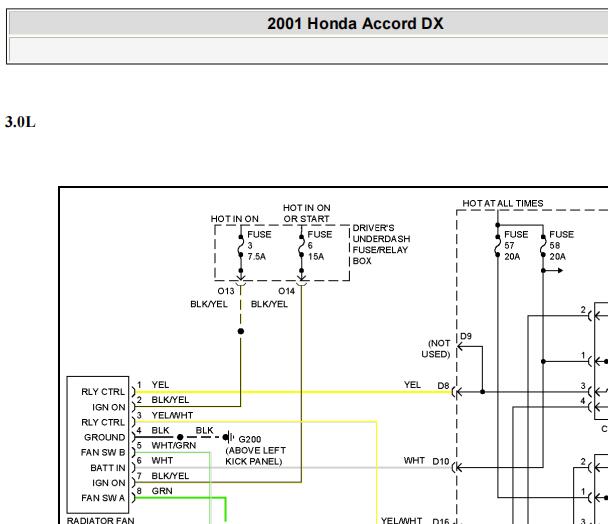Select the 'FUSE 58 20A' label
Screen dimensions: 608x524
tap(561, 245)
